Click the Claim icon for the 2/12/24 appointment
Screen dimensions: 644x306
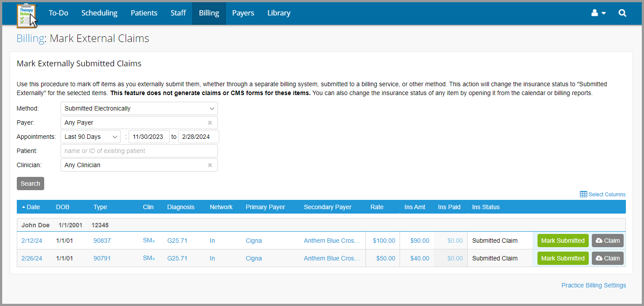click(x=607, y=240)
